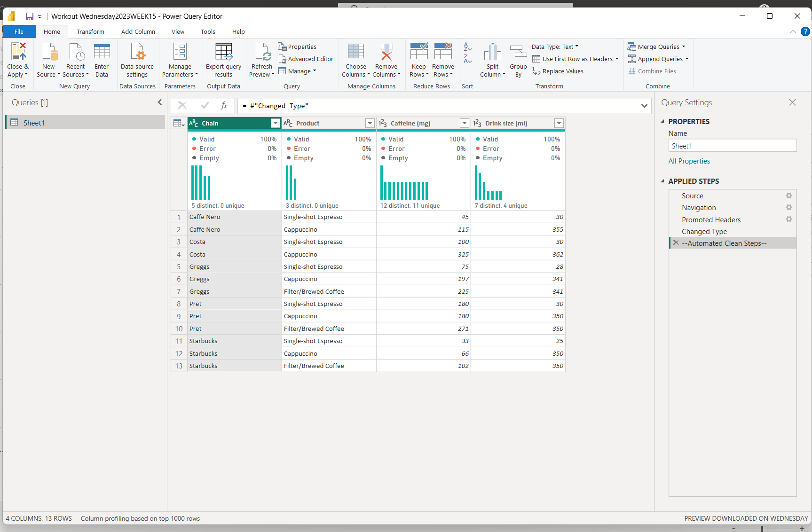812x532 pixels.
Task: Delete the Automated Clean Steps step
Action: click(x=676, y=243)
